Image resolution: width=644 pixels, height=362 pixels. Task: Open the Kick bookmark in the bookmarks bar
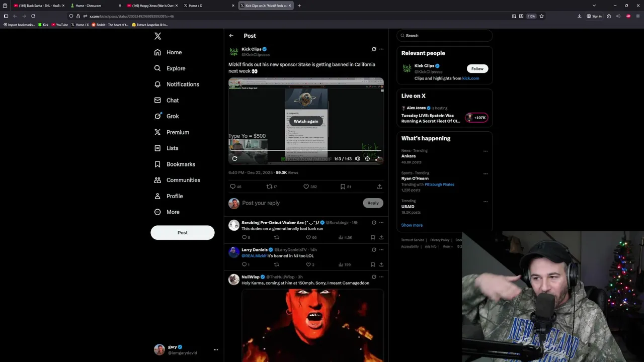click(43, 25)
